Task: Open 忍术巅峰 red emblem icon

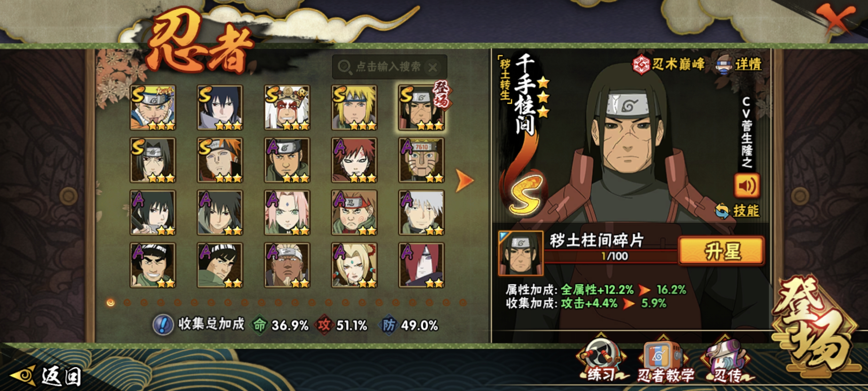Action: pyautogui.click(x=640, y=64)
